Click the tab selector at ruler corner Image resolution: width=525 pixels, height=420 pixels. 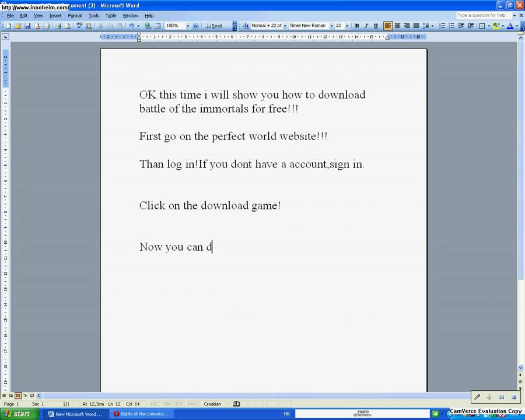(5, 37)
